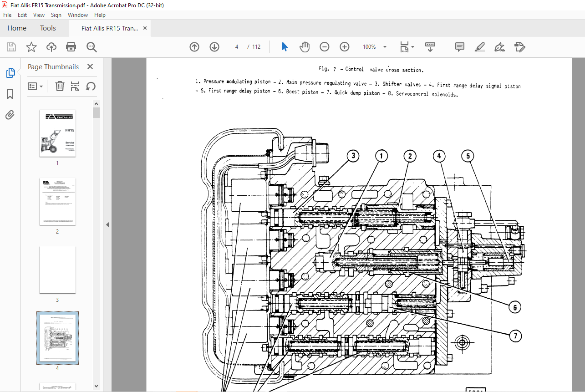Open the Attachments paperclip sidebar icon
The image size is (585, 392).
tap(10, 115)
